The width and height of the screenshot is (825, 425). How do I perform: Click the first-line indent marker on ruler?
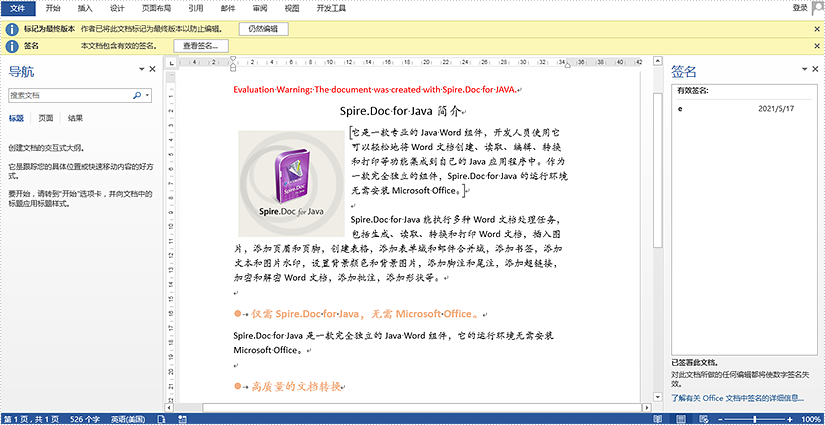[x=234, y=59]
